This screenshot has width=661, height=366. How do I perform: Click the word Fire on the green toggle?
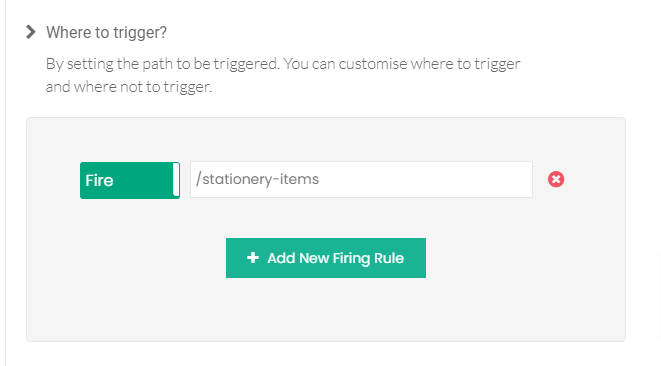pos(99,180)
